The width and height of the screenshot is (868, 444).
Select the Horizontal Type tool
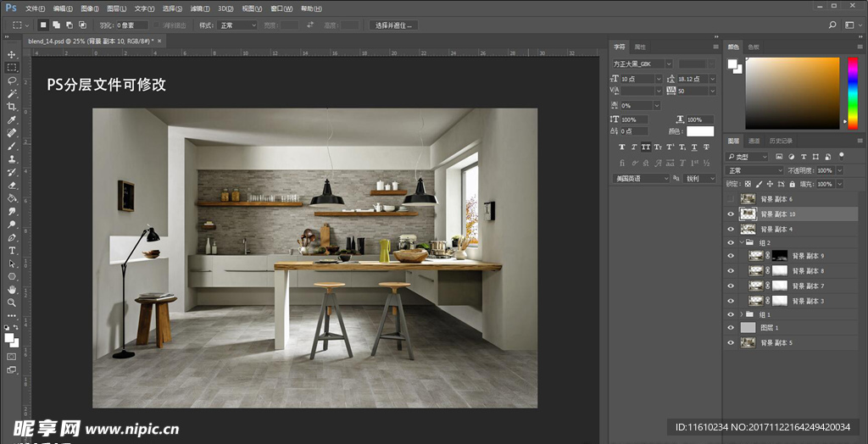[x=12, y=251]
